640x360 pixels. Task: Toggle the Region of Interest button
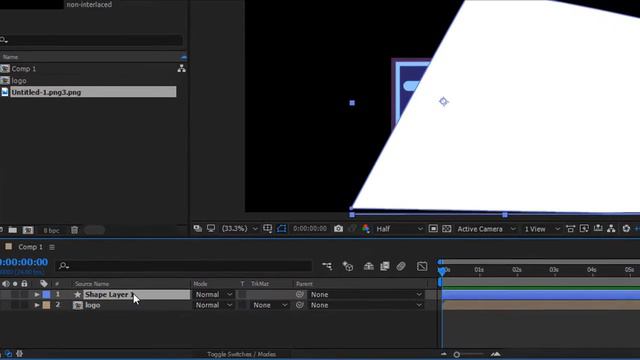coord(433,229)
